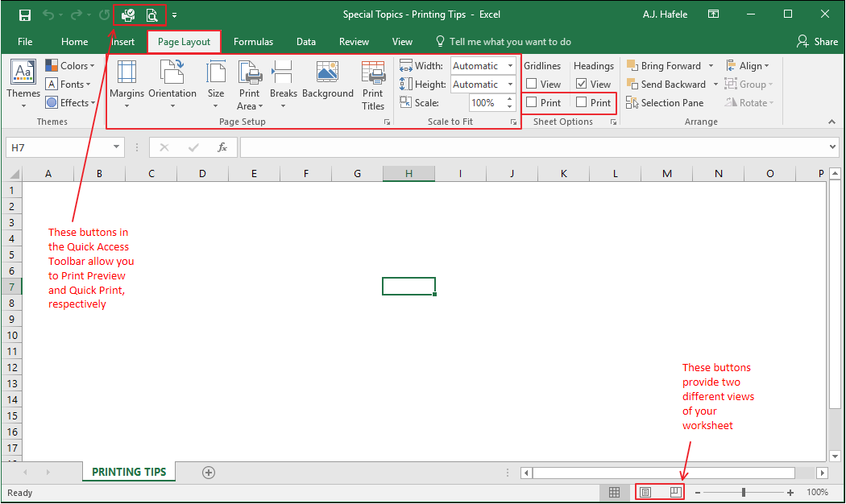This screenshot has width=846, height=504.
Task: Undo the last action in the Quick Access Toolbar
Action: (x=48, y=15)
